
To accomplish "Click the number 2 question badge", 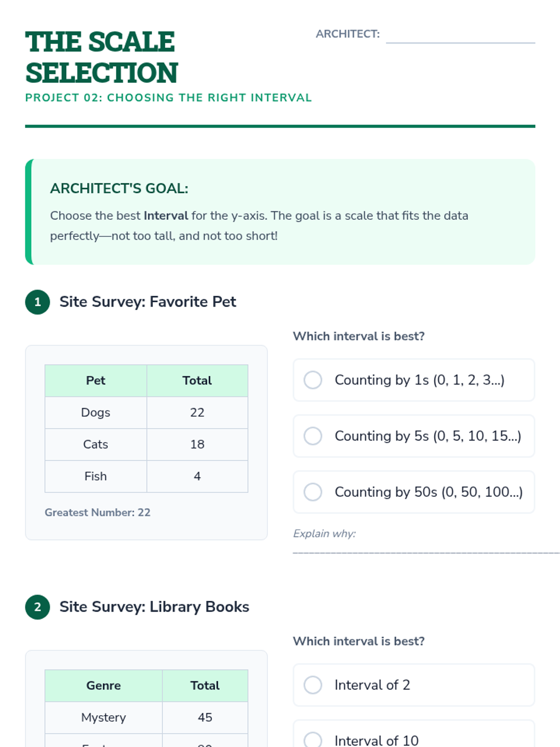I will coord(37,607).
